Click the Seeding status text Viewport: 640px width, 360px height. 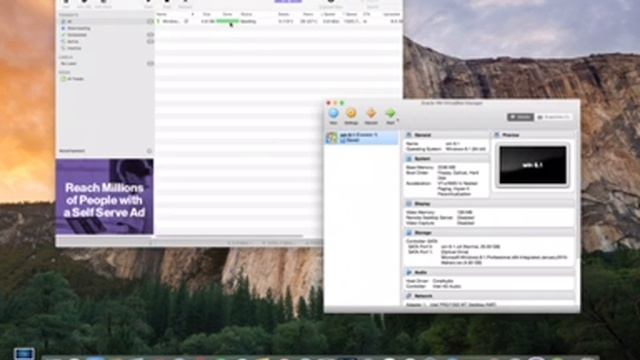tap(249, 21)
